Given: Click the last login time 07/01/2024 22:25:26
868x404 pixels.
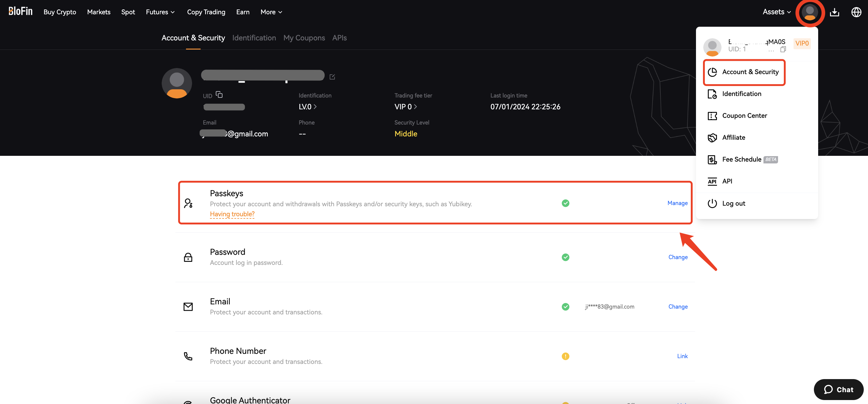Looking at the screenshot, I should click(x=525, y=107).
